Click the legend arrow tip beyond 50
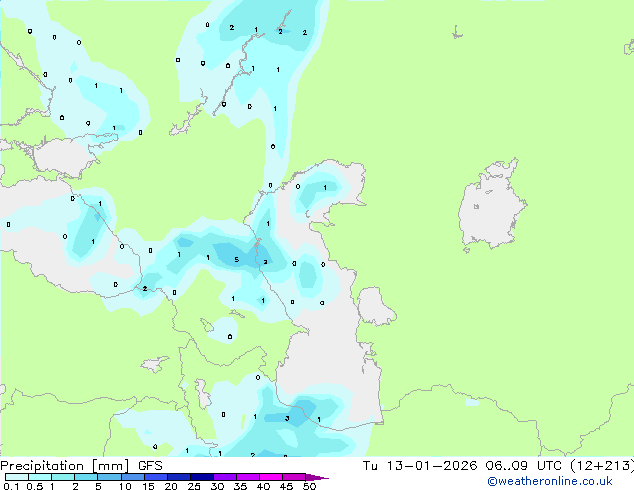The height and width of the screenshot is (490, 634). (317, 477)
